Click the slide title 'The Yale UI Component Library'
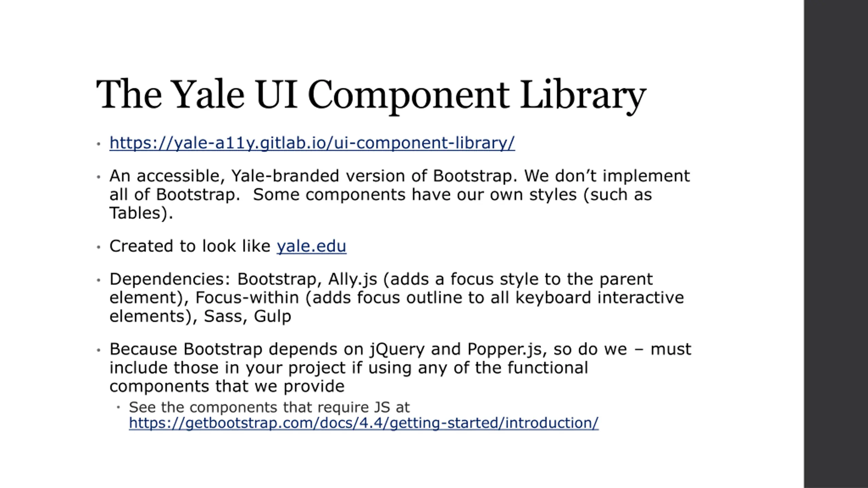This screenshot has height=488, width=868. click(x=371, y=94)
